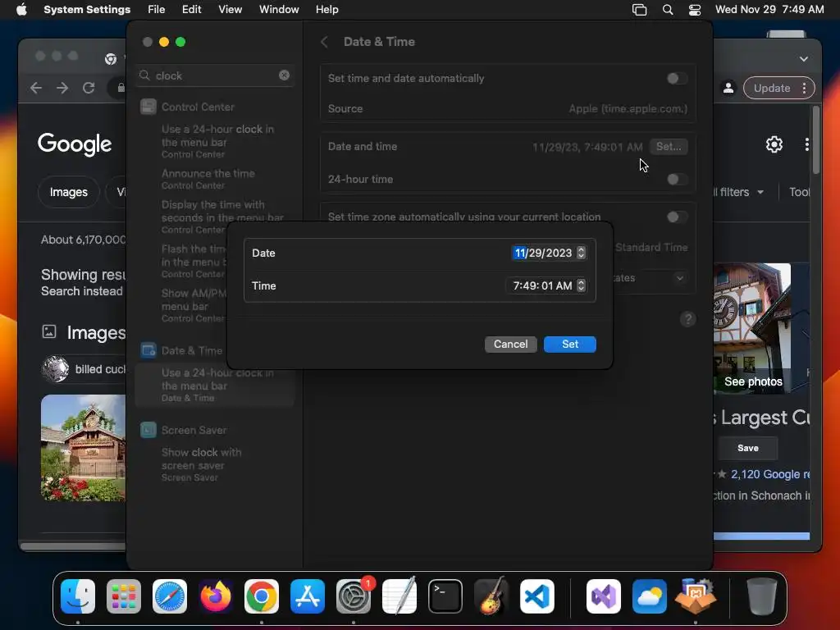Confirm with the Set button
840x630 pixels.
(570, 344)
